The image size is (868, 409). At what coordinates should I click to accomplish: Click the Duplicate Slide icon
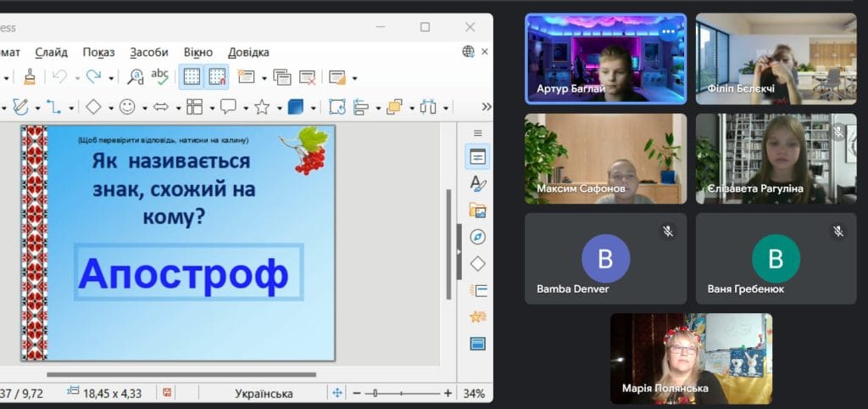[x=282, y=77]
